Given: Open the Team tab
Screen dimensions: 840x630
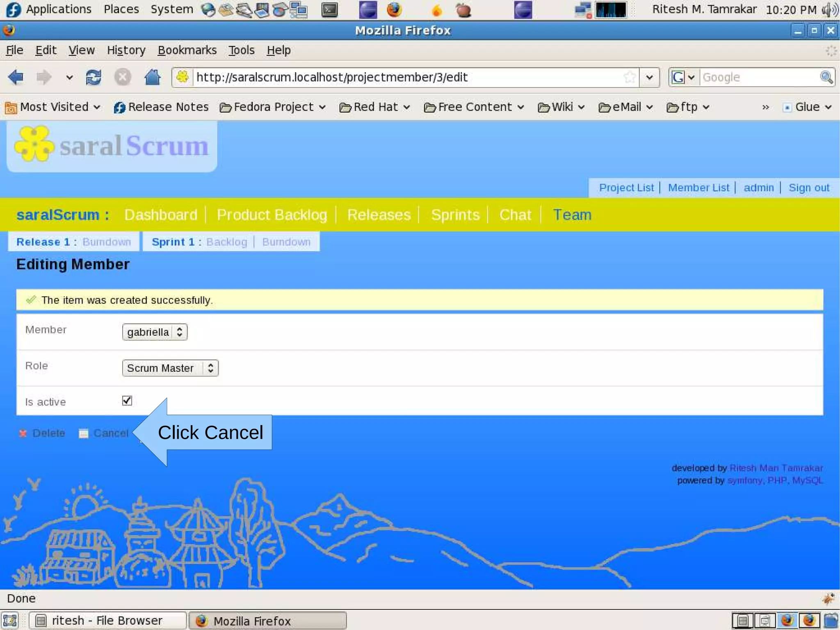Looking at the screenshot, I should [x=572, y=215].
